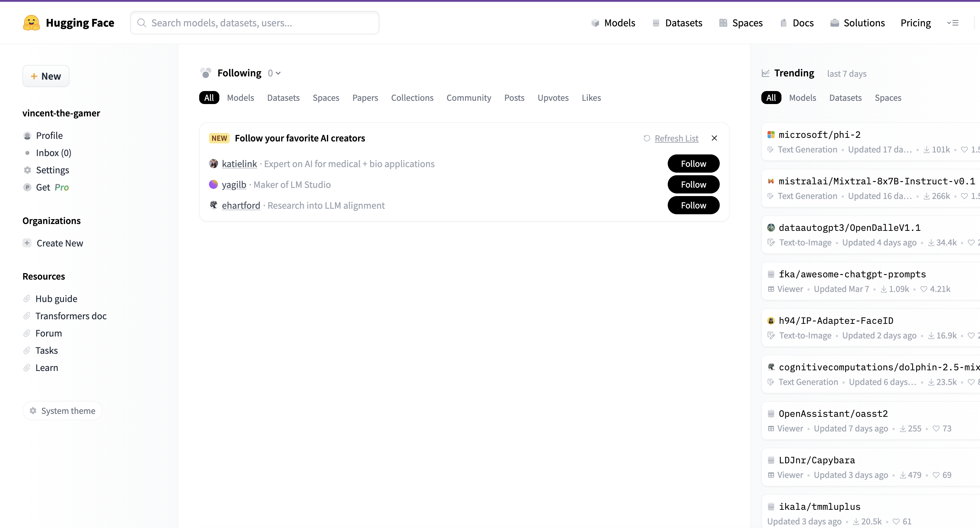Click the New button
The width and height of the screenshot is (980, 528).
pyautogui.click(x=45, y=76)
